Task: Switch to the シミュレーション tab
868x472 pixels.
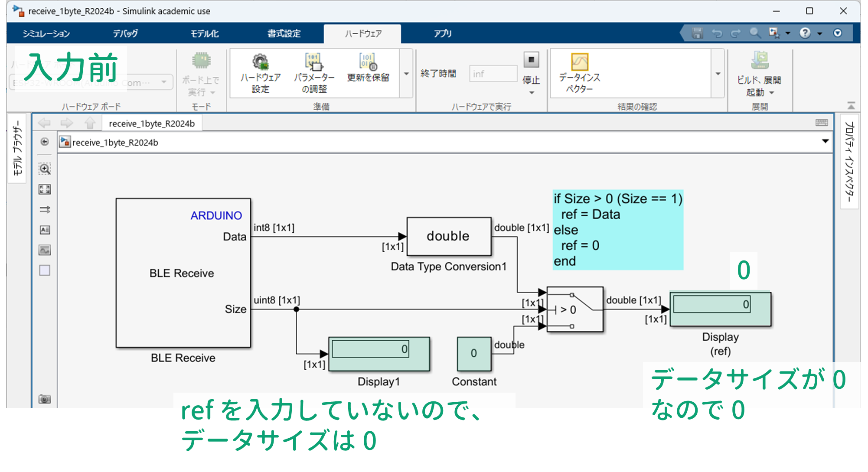Action: (46, 33)
